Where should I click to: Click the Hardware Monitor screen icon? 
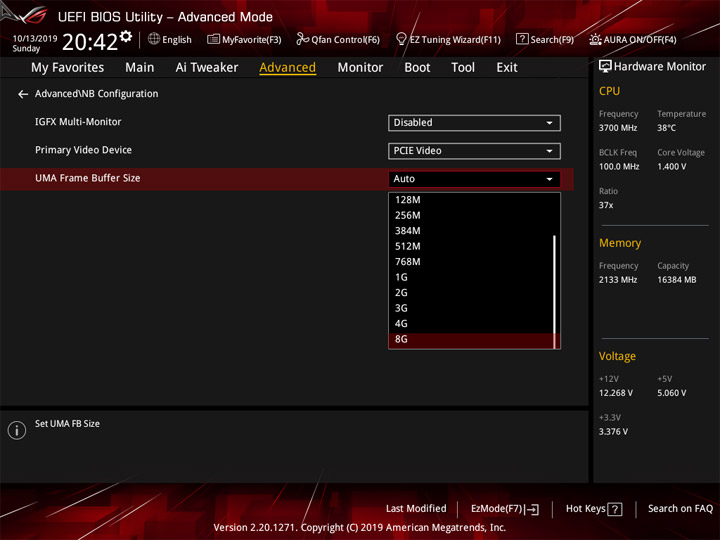click(605, 67)
